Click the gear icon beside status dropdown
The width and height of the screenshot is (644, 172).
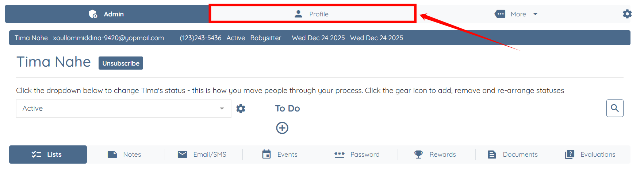(241, 109)
